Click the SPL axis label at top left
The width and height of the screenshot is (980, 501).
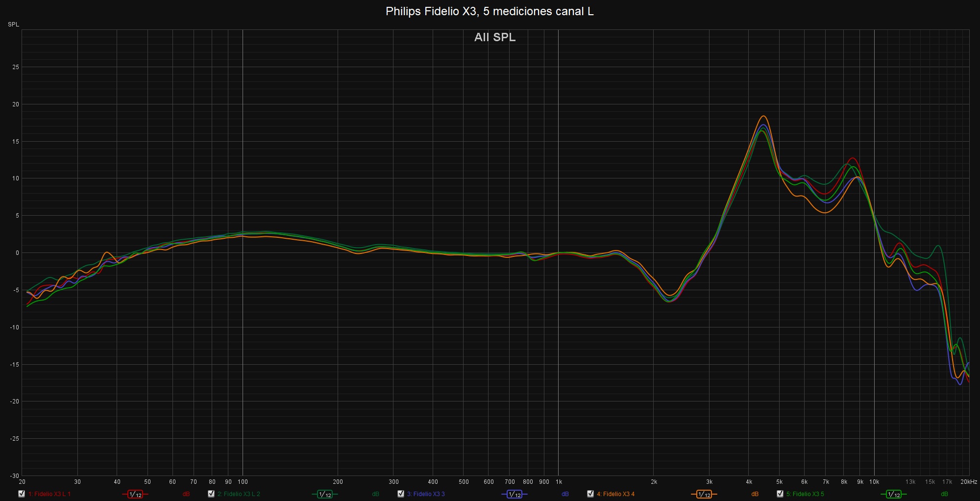(14, 25)
